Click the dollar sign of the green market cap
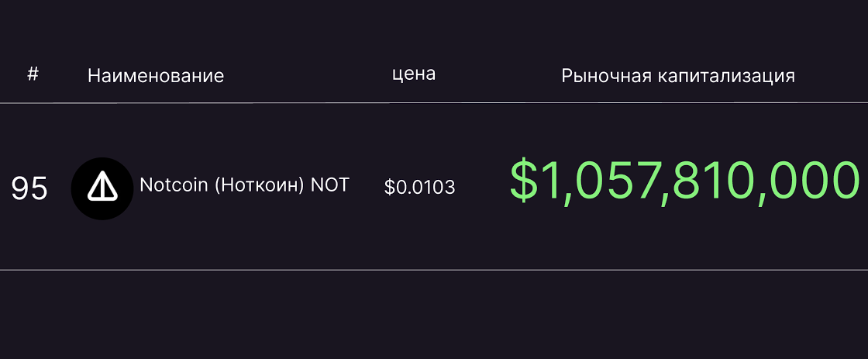The width and height of the screenshot is (868, 359). [524, 181]
